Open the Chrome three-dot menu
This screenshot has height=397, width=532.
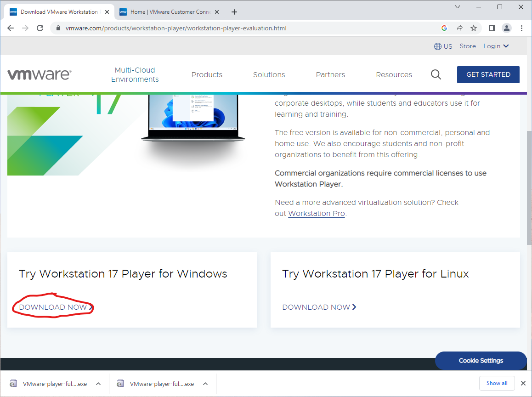point(521,28)
